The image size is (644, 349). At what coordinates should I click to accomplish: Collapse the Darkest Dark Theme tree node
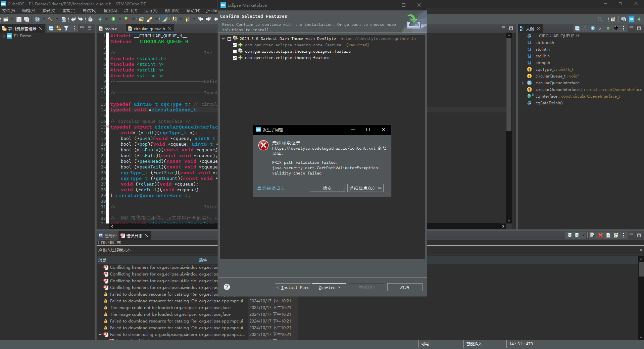[x=224, y=39]
